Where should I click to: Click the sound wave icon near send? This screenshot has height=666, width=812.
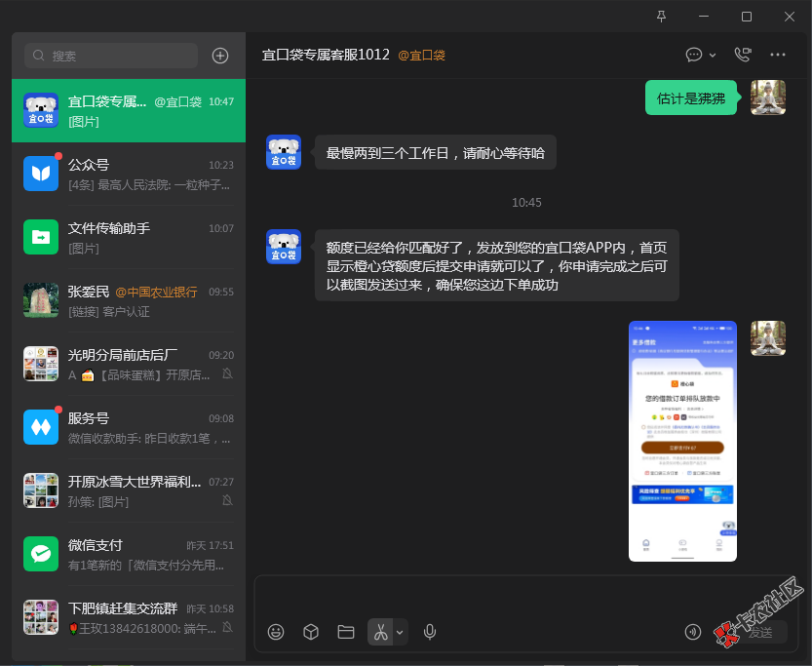693,632
